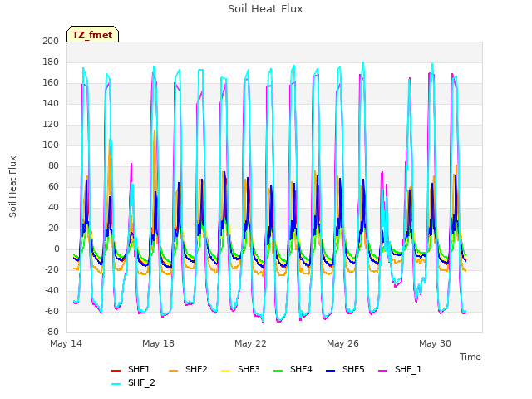Screen dimensions: 532x399
Task: Click the 140 y-axis tick label
Action: (x=51, y=103)
